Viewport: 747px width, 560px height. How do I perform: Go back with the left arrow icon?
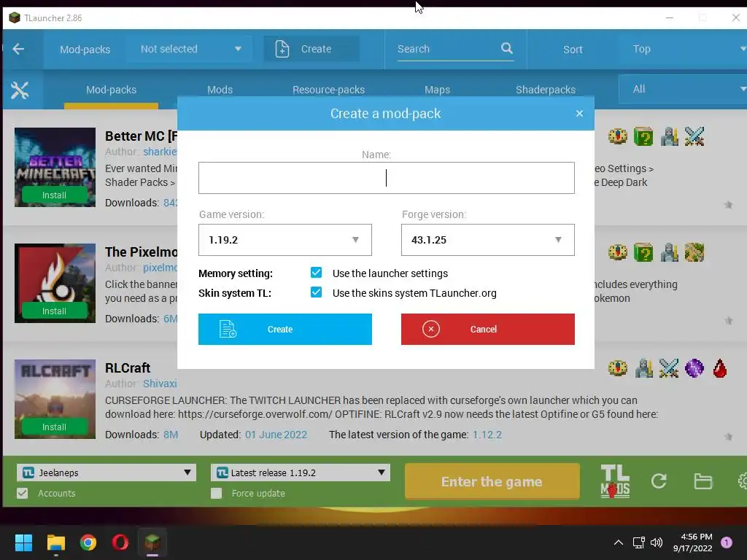click(18, 49)
